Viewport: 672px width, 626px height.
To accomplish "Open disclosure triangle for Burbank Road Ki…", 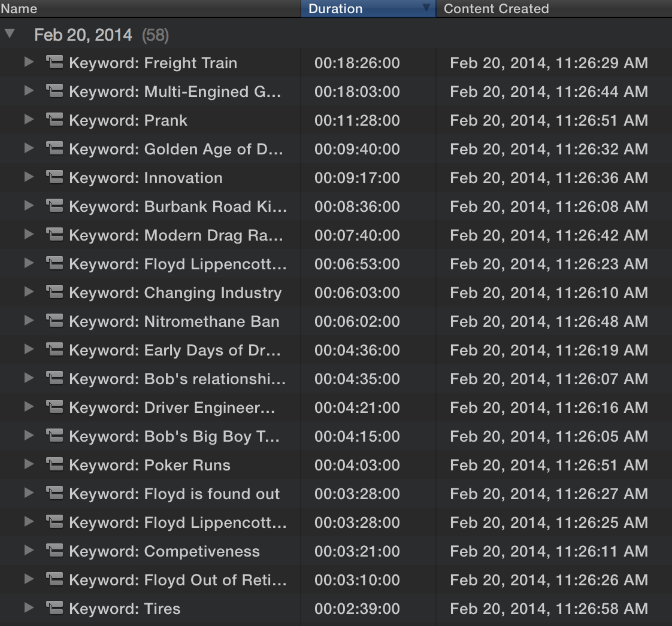I will click(x=29, y=205).
